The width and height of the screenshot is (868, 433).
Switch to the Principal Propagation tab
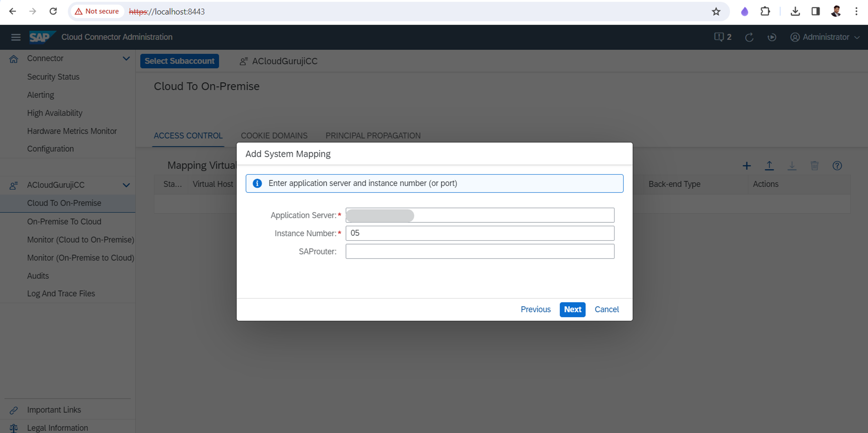click(x=373, y=136)
